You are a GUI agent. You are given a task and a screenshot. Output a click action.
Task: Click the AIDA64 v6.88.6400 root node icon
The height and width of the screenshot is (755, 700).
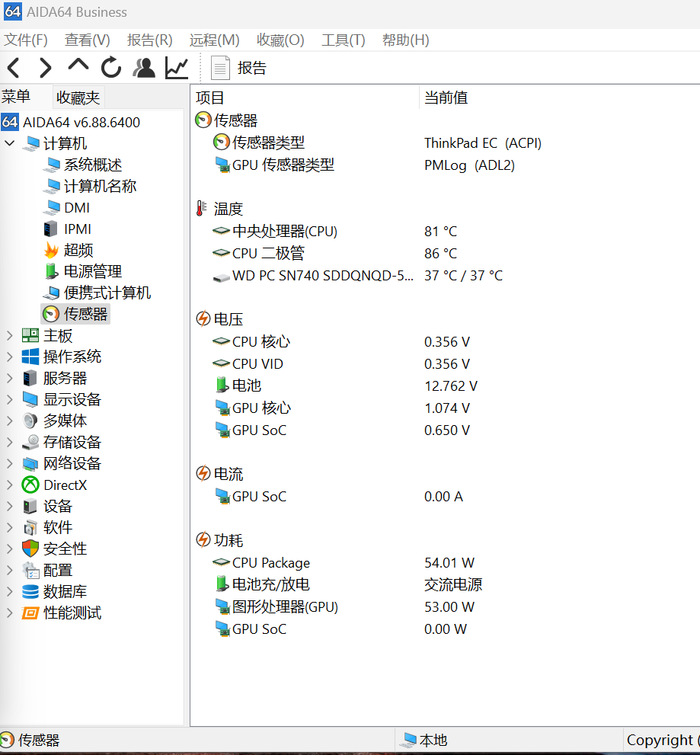click(10, 122)
